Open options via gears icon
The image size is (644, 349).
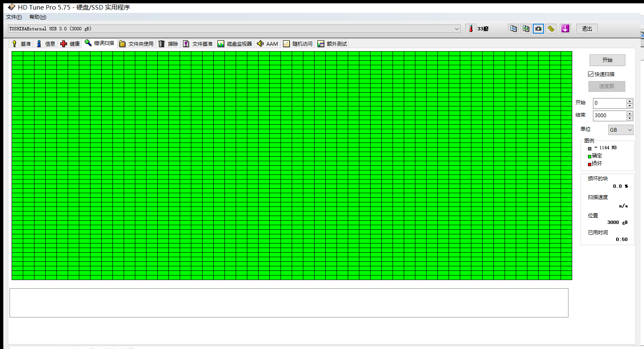[x=551, y=29]
